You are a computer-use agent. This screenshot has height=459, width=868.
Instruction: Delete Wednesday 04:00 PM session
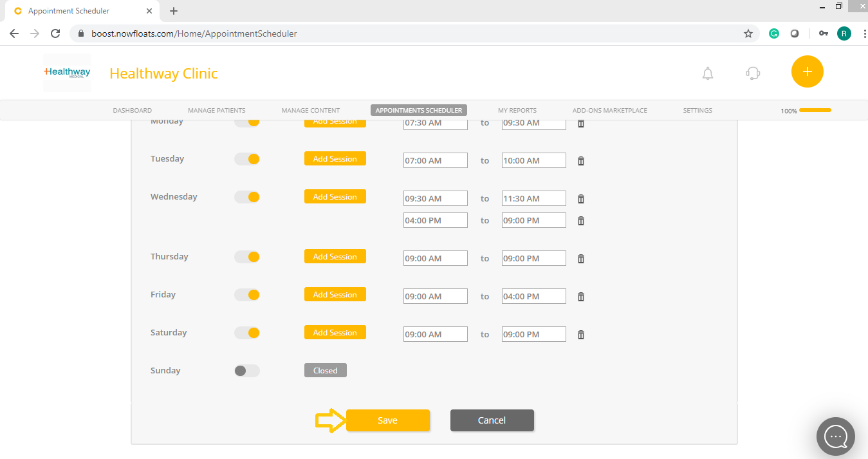tap(581, 221)
